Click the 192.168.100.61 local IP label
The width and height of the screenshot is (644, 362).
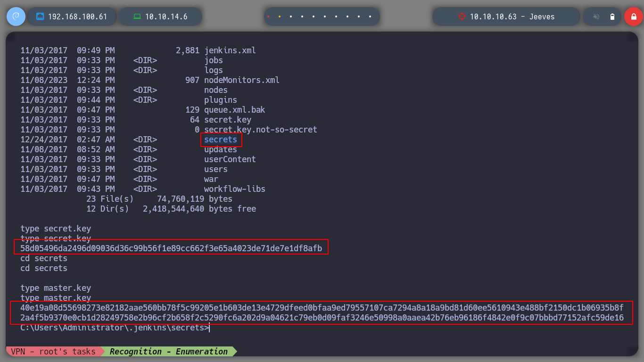[x=78, y=16]
